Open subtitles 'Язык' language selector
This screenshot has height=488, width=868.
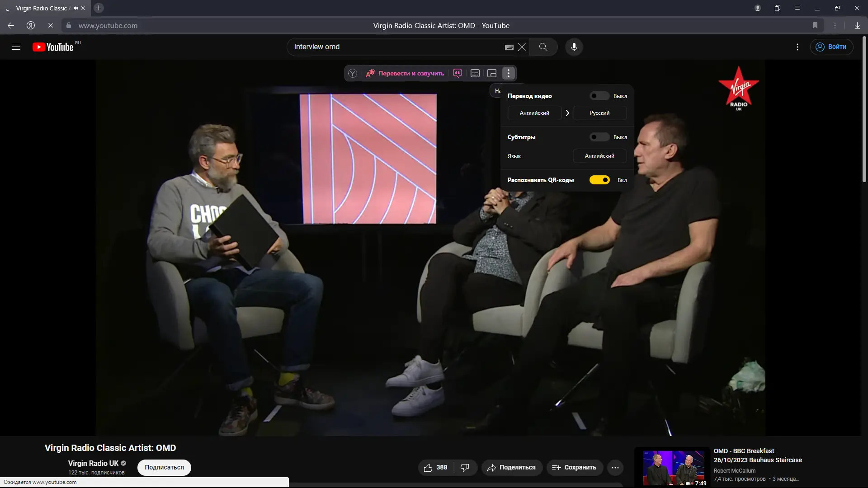click(599, 156)
